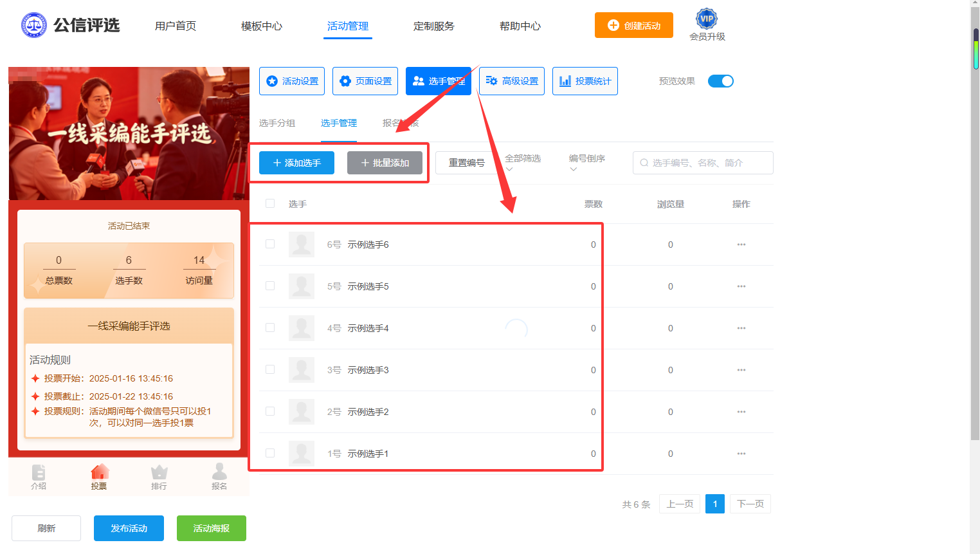
Task: Click avatar of 示例选手5
Action: pos(302,286)
